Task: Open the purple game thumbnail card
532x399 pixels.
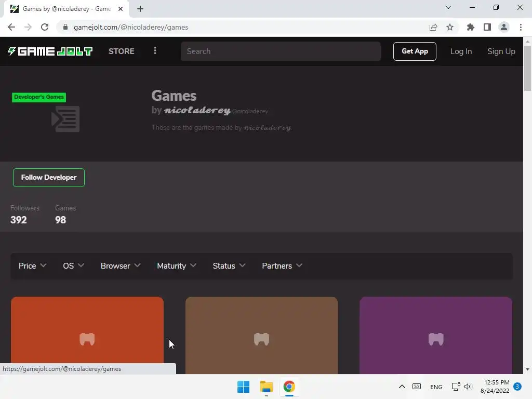Action: point(436,335)
